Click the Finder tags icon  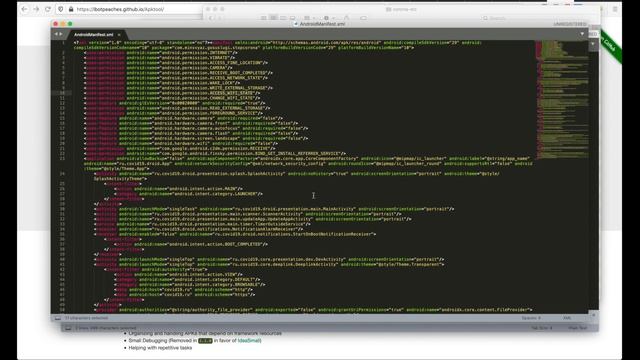pyautogui.click(x=363, y=18)
